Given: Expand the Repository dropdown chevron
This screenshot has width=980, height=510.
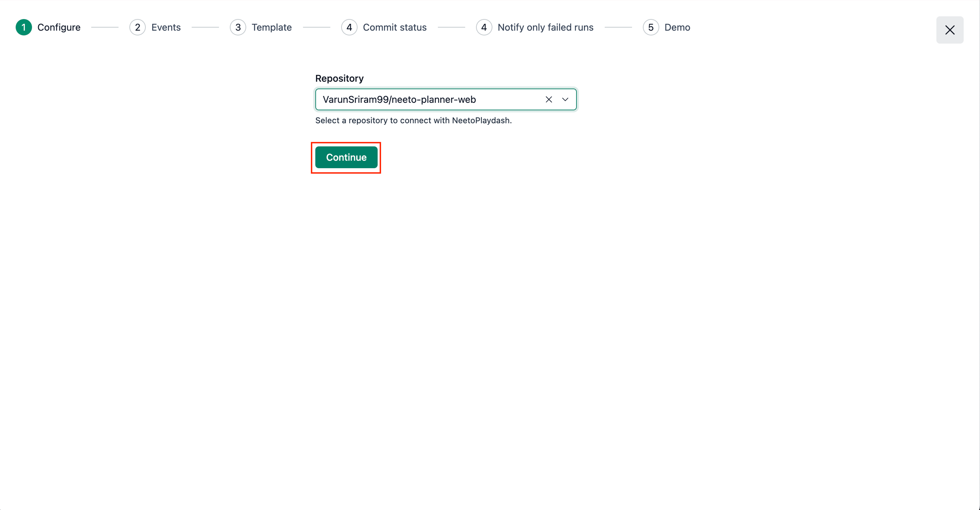Looking at the screenshot, I should 565,99.
